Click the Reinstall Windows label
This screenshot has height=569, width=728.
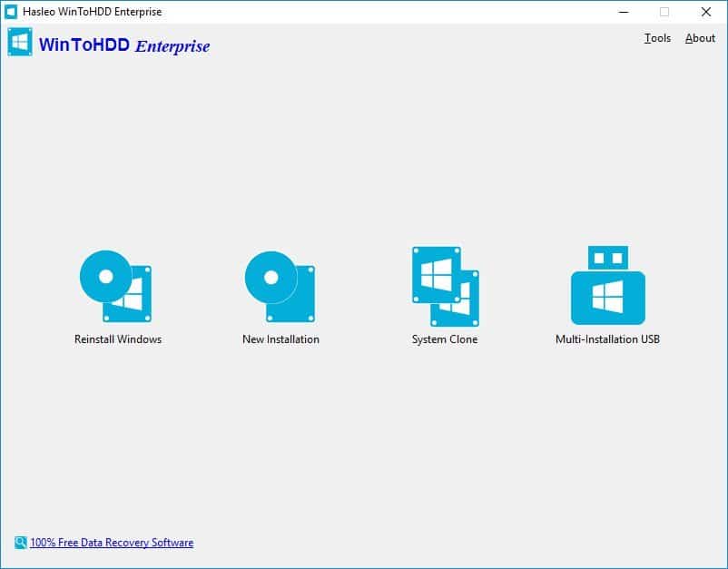point(118,339)
